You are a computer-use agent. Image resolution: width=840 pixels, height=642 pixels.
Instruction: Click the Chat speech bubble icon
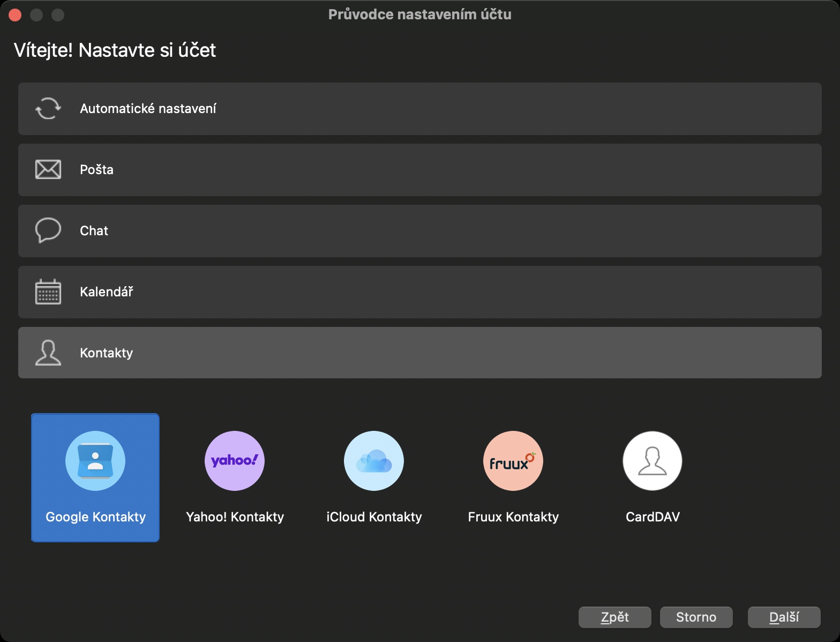coord(48,230)
